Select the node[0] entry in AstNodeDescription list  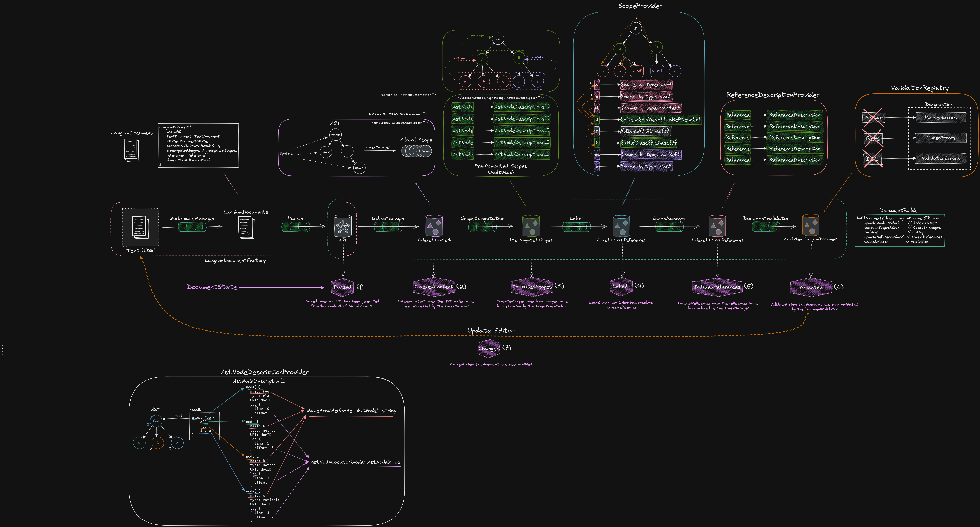253,387
